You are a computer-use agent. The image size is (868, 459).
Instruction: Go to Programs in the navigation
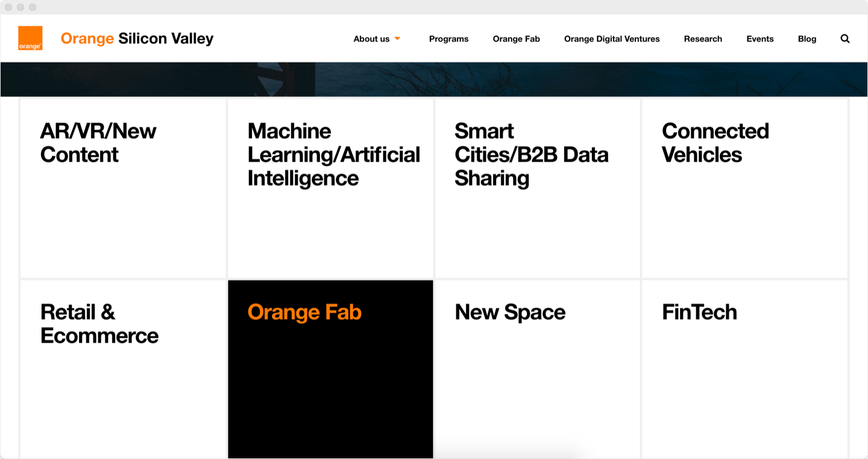click(x=448, y=39)
